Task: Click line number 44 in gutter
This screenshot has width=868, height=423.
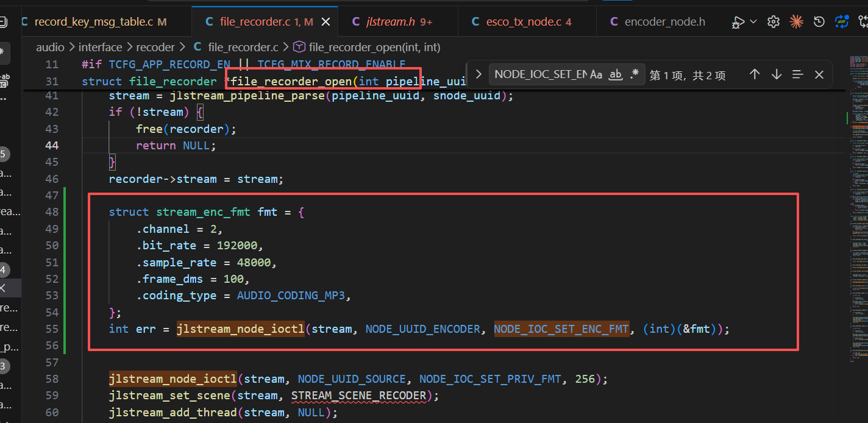Action: click(x=52, y=145)
